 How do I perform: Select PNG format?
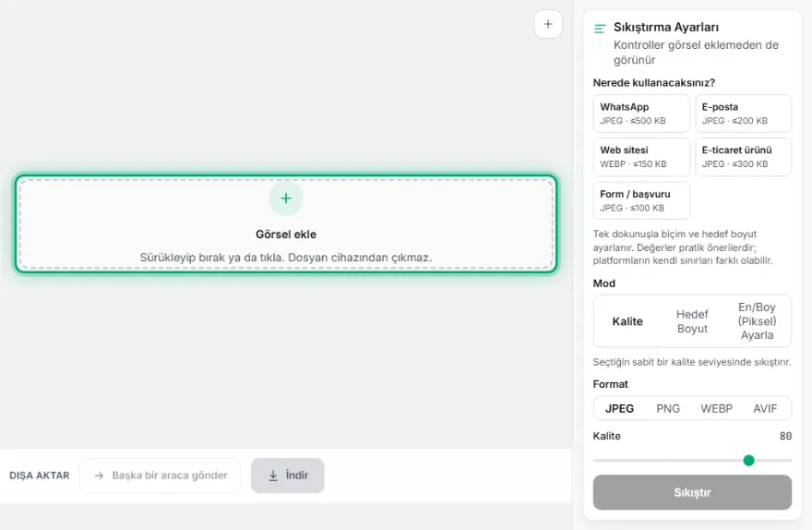tap(667, 408)
